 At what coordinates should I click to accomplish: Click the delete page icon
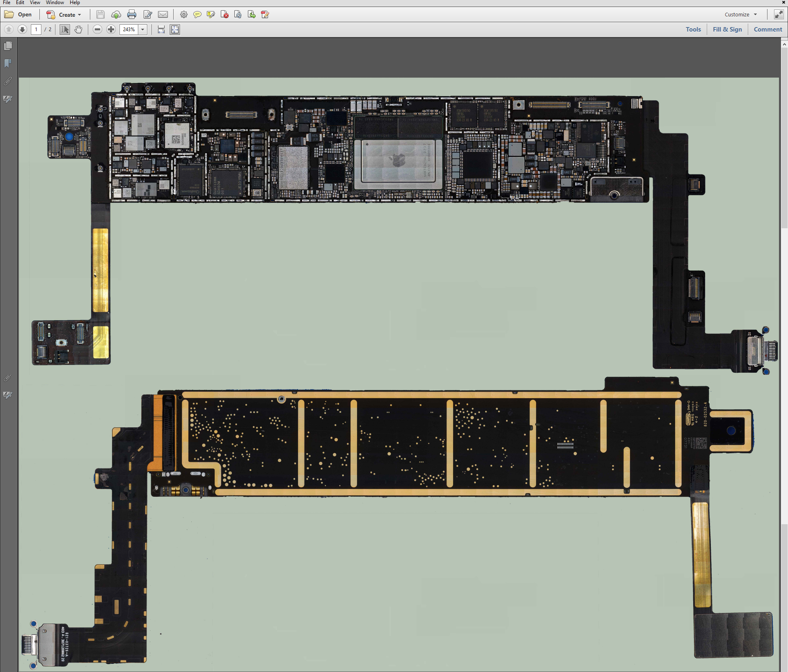click(x=224, y=15)
